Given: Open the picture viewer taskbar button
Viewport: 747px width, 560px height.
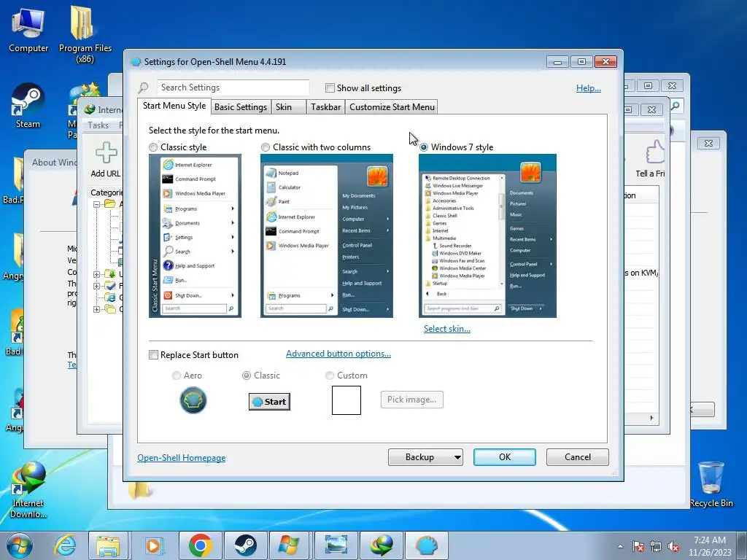Looking at the screenshot, I should [x=336, y=545].
